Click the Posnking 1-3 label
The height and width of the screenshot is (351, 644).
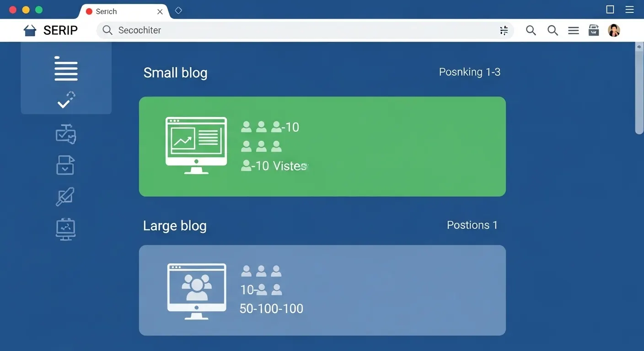point(469,72)
